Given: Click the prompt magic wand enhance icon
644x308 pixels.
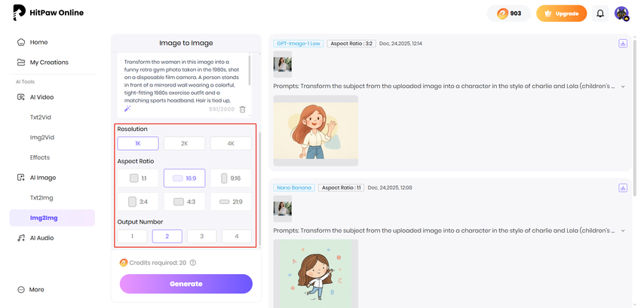Looking at the screenshot, I should click(127, 109).
